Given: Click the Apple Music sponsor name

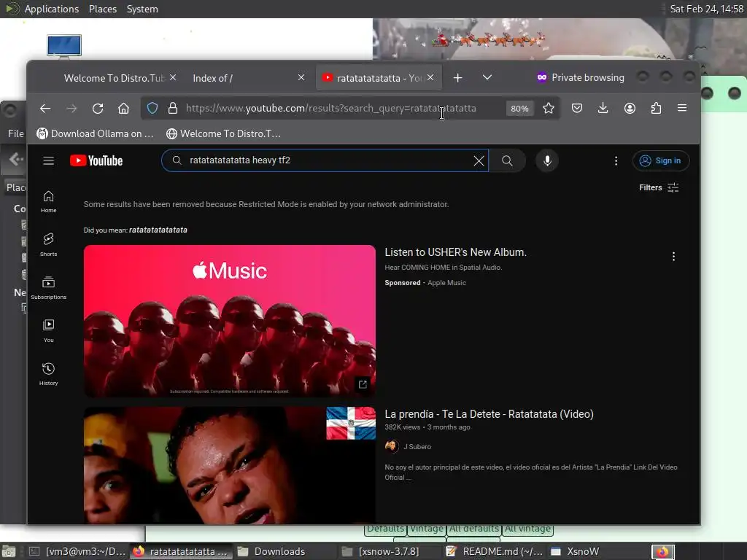Looking at the screenshot, I should click(447, 283).
